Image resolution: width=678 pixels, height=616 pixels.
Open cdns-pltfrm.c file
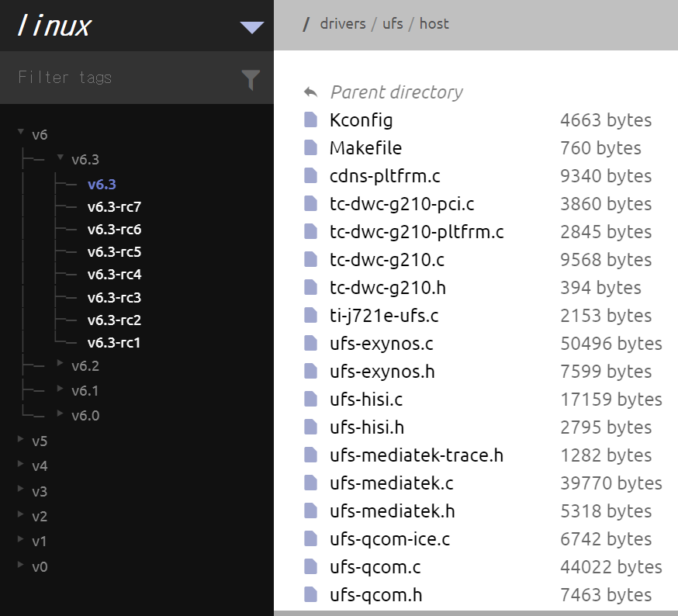385,176
